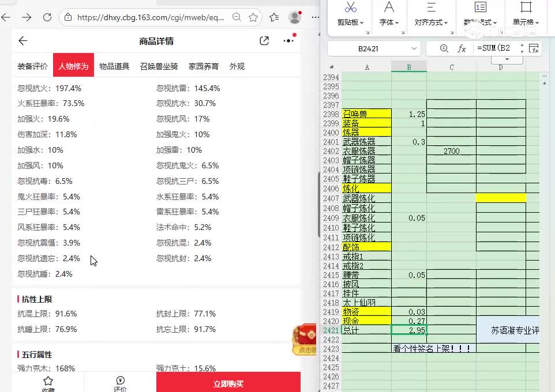Click the share icon in 商品详情 header

[x=264, y=41]
